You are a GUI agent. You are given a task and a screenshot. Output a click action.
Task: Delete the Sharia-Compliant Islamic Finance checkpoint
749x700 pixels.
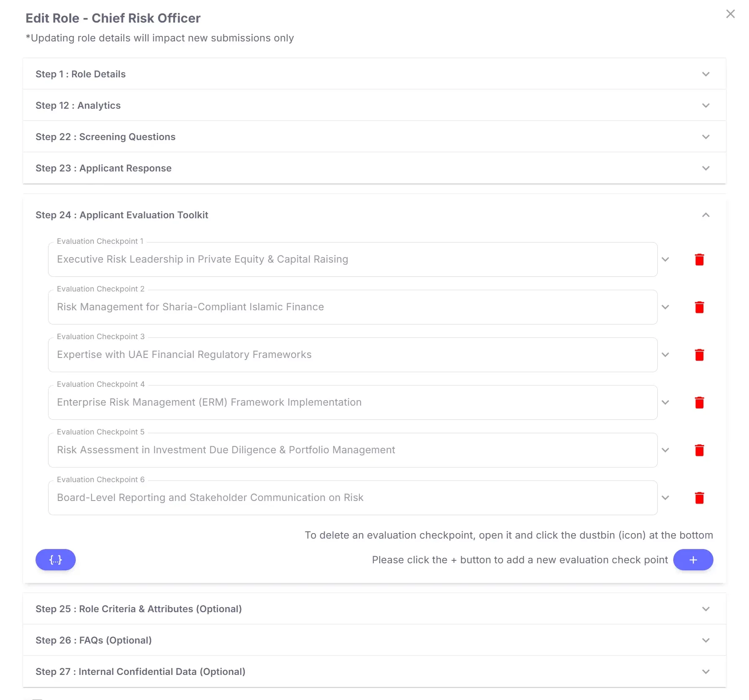(x=700, y=307)
